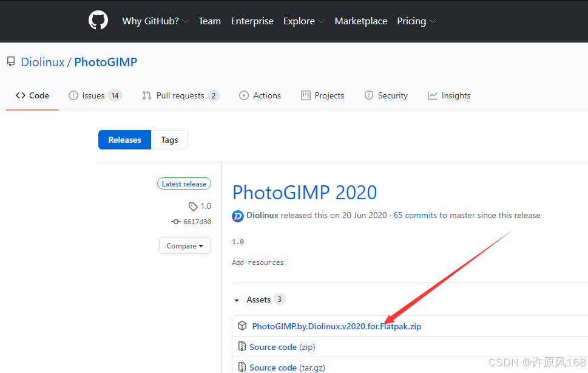Image resolution: width=588 pixels, height=373 pixels.
Task: Switch to the Security tab
Action: tap(386, 96)
